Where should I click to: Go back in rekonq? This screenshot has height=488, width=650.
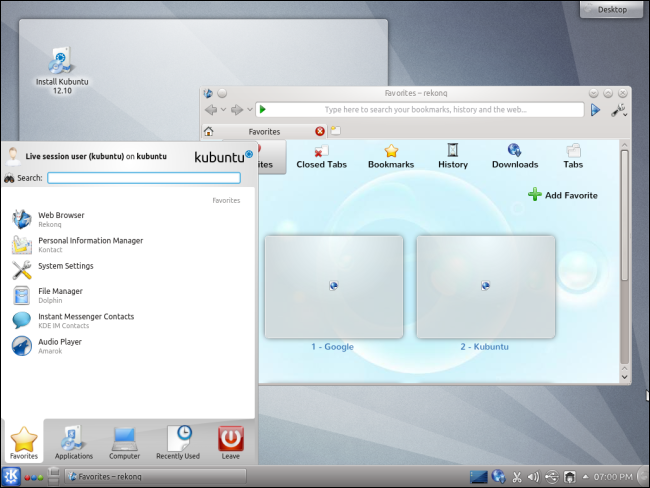[x=211, y=109]
